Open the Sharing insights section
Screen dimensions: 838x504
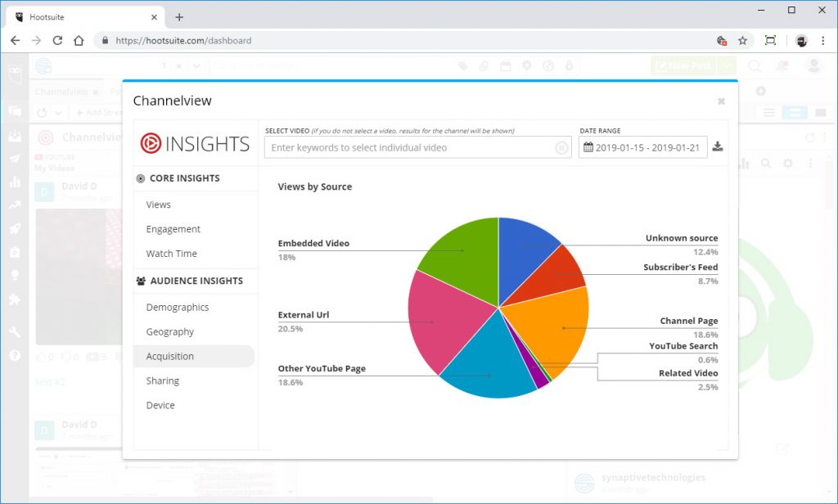click(163, 380)
